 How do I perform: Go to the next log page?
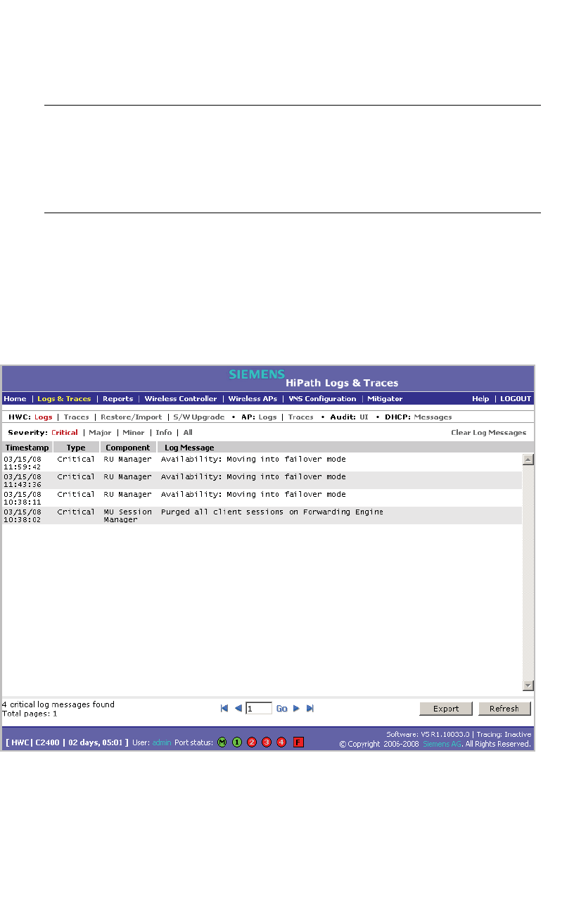[296, 709]
